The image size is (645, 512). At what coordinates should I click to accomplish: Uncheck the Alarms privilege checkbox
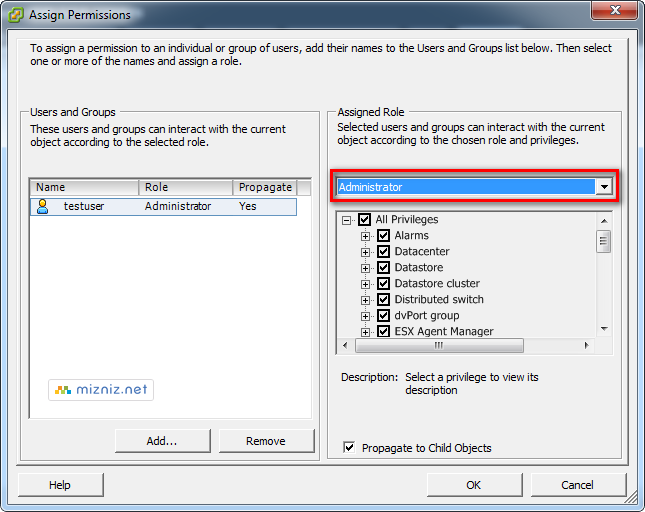[383, 236]
